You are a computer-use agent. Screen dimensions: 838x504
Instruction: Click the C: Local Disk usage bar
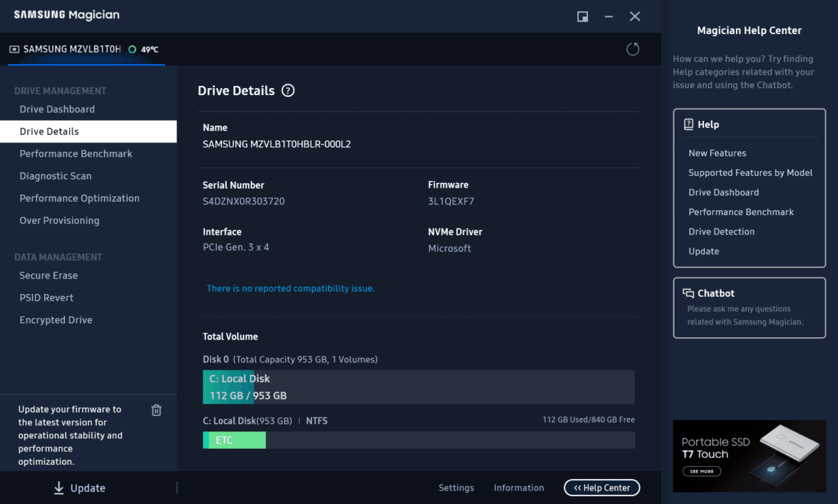click(x=418, y=387)
